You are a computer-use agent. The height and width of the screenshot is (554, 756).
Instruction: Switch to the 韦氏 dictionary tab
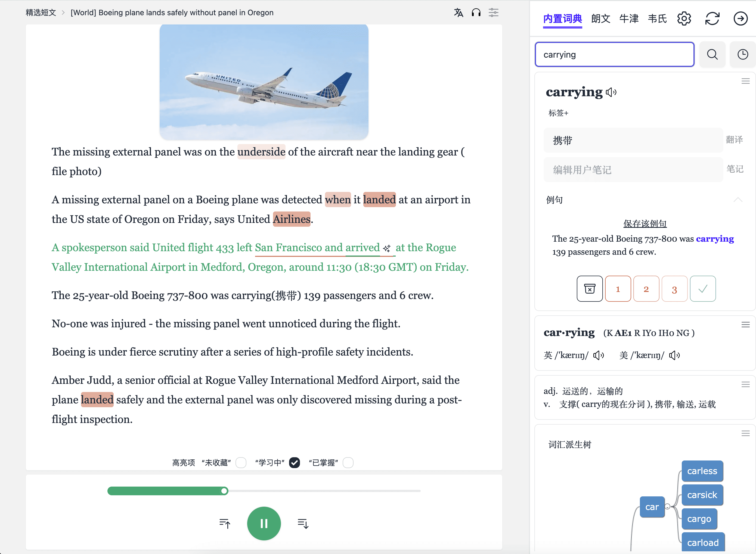pos(657,19)
